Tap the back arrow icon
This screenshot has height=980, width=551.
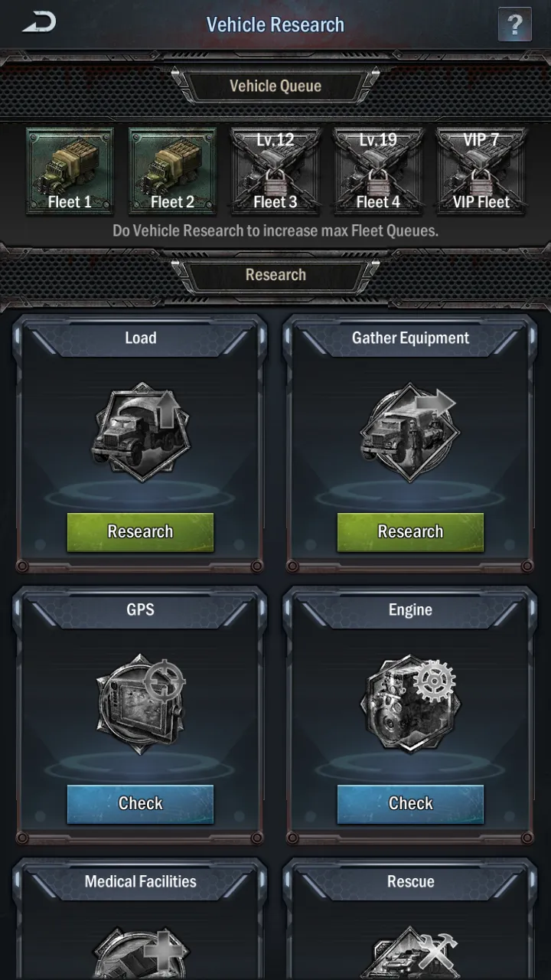click(x=39, y=24)
